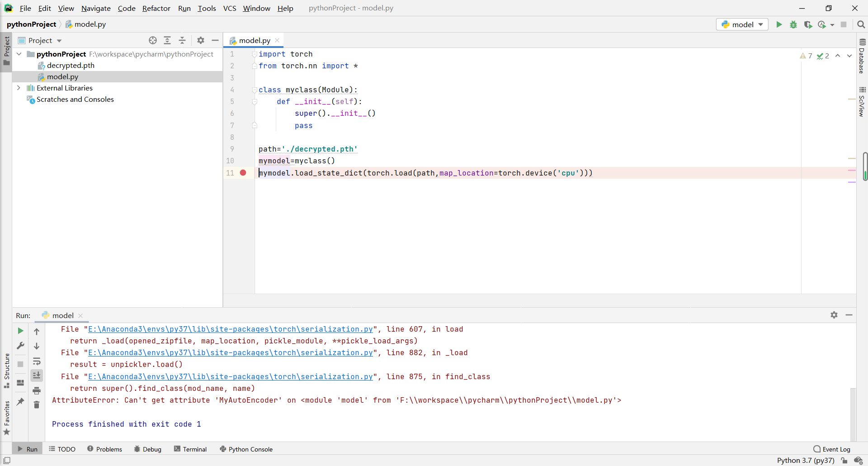Open the Problems tab
Screen dimensions: 868x466
pos(104,449)
